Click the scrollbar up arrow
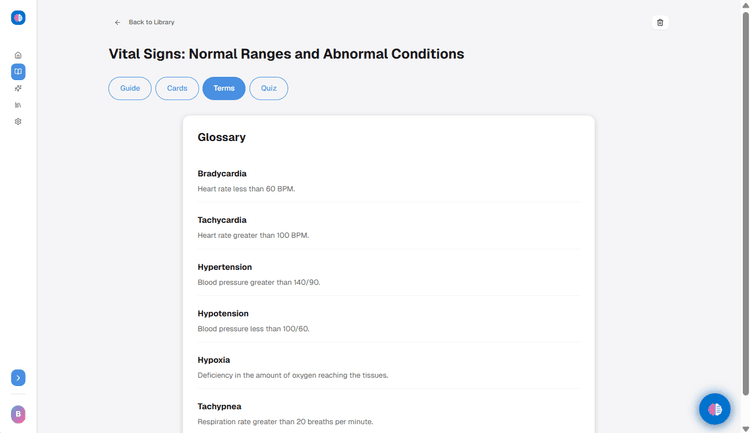This screenshot has width=750, height=433. [746, 5]
